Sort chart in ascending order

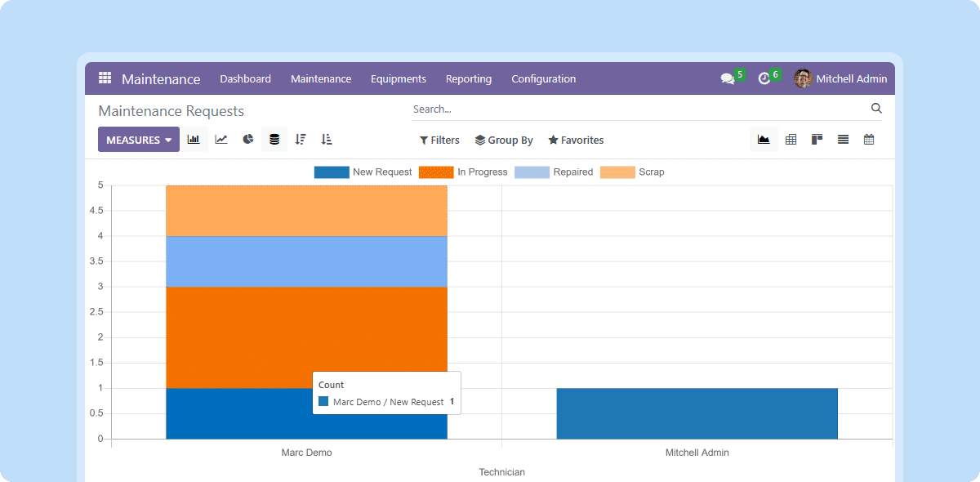pos(327,140)
